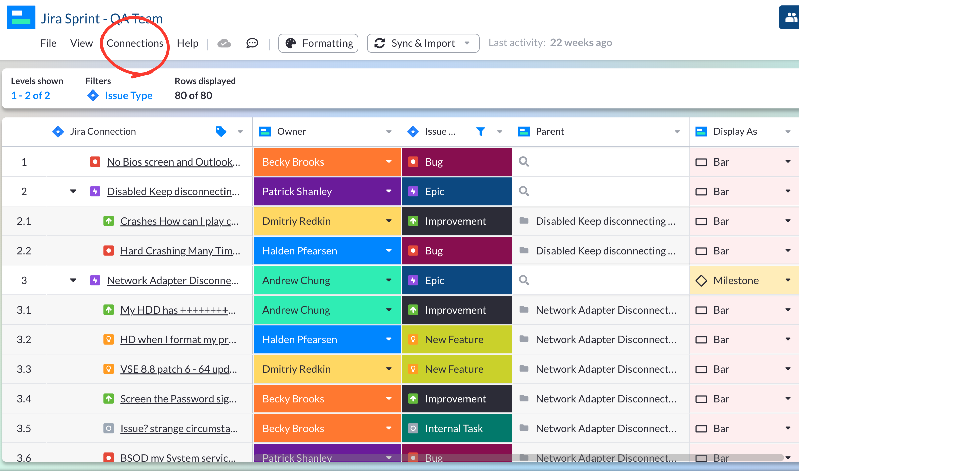Open the My HDD has ++++++++ issue link
This screenshot has height=471, width=980.
(178, 310)
